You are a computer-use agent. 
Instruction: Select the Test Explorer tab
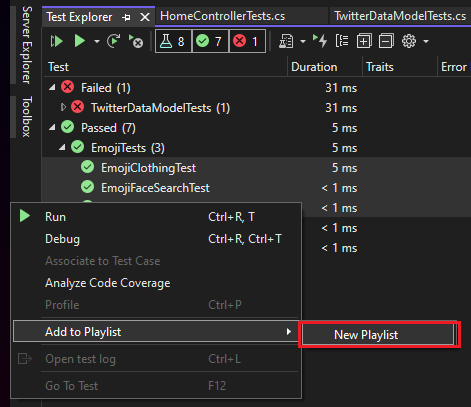coord(79,17)
